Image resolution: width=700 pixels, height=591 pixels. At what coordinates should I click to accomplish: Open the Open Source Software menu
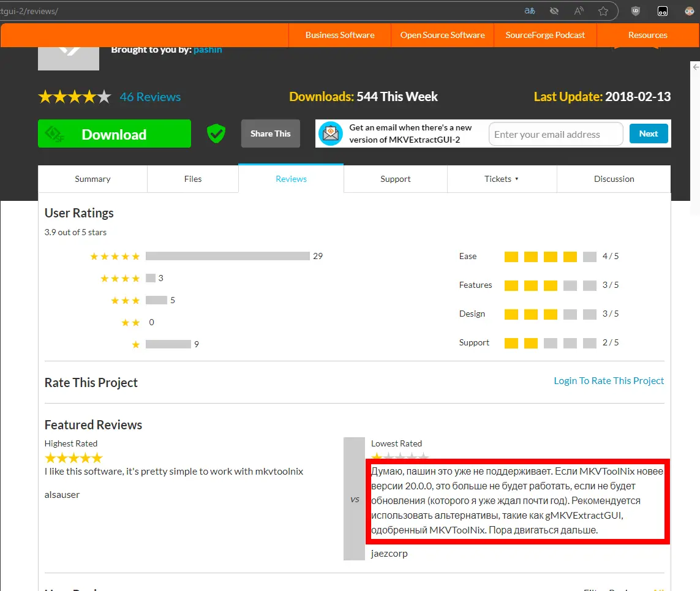[x=442, y=35]
